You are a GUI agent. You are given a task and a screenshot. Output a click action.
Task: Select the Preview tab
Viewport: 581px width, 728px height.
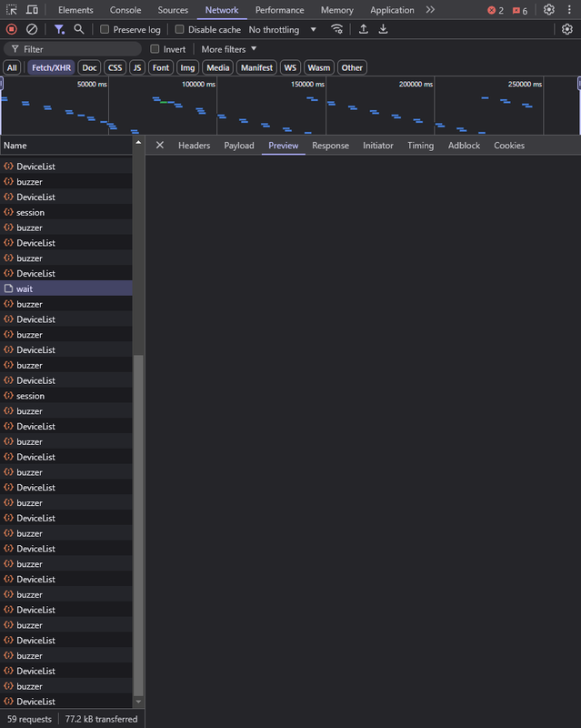coord(283,146)
